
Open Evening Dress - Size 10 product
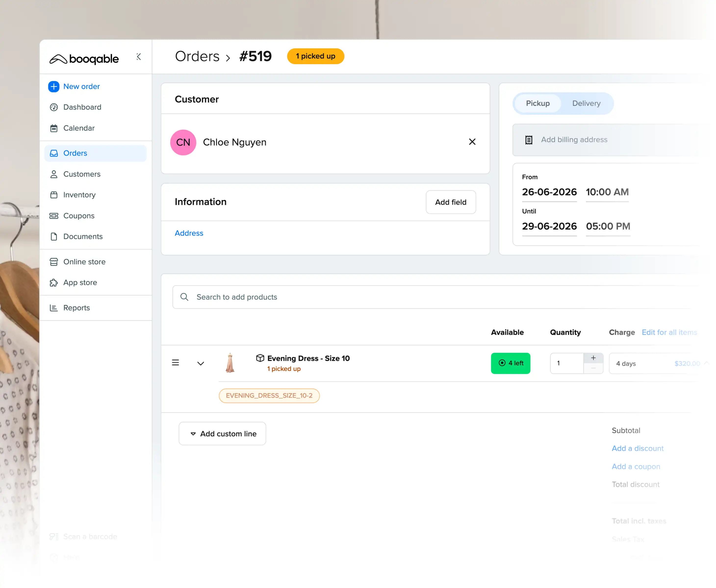click(x=308, y=358)
